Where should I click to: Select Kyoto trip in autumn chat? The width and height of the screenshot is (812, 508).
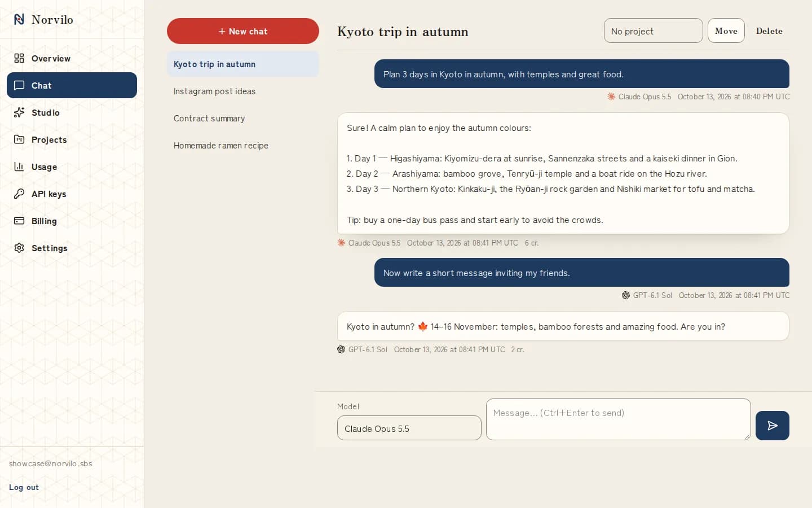[x=243, y=64]
